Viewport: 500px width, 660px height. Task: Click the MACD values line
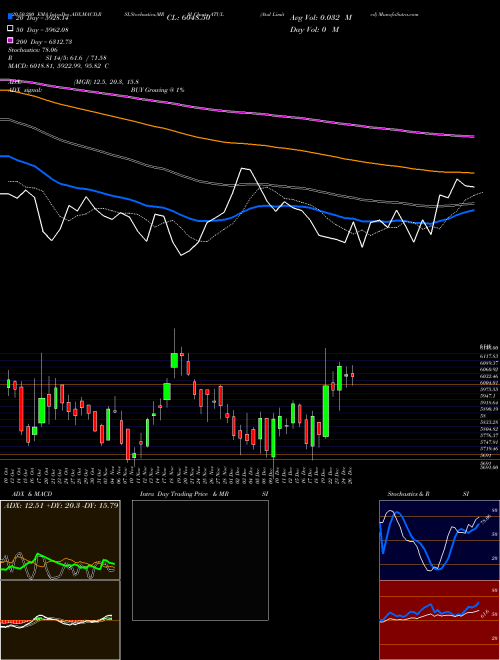tap(59, 66)
